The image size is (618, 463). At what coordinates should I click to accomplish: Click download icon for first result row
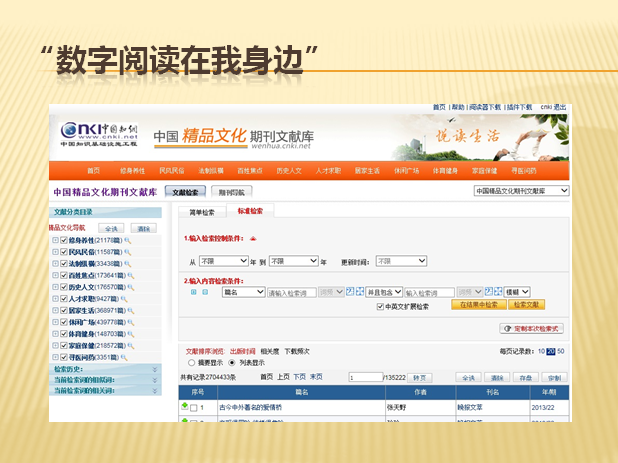184,407
